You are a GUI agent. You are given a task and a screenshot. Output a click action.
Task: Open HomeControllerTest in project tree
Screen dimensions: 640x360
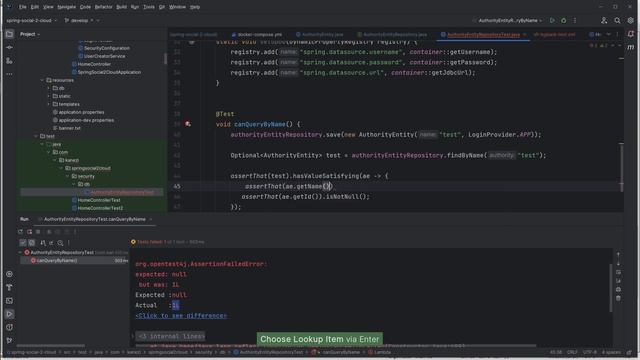(x=99, y=200)
